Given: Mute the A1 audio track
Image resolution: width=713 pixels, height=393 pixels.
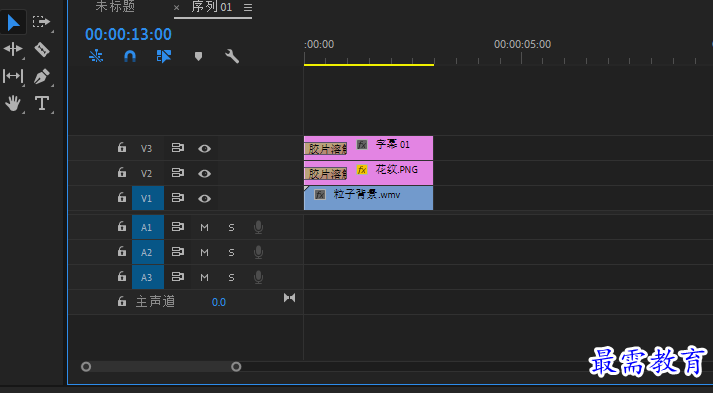Looking at the screenshot, I should (204, 227).
